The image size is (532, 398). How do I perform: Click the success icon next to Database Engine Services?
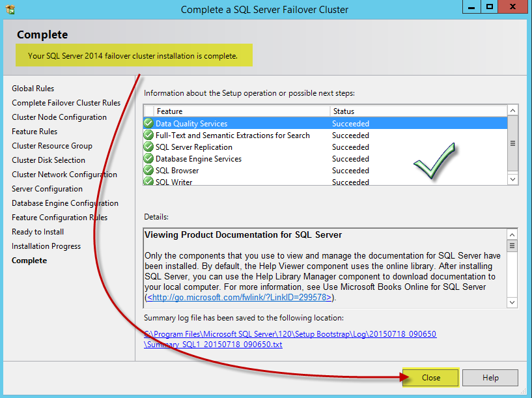(148, 158)
